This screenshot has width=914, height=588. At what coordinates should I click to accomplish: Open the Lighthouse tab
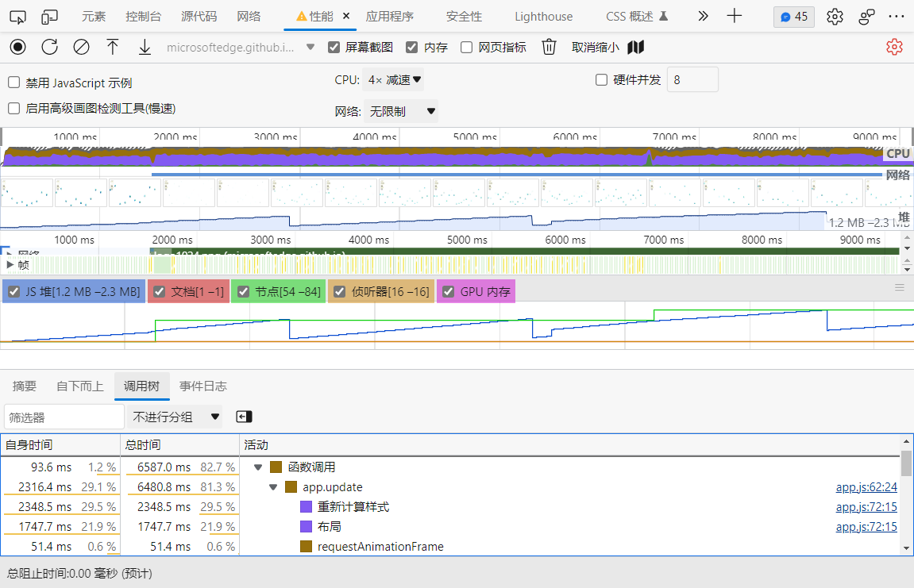(543, 17)
